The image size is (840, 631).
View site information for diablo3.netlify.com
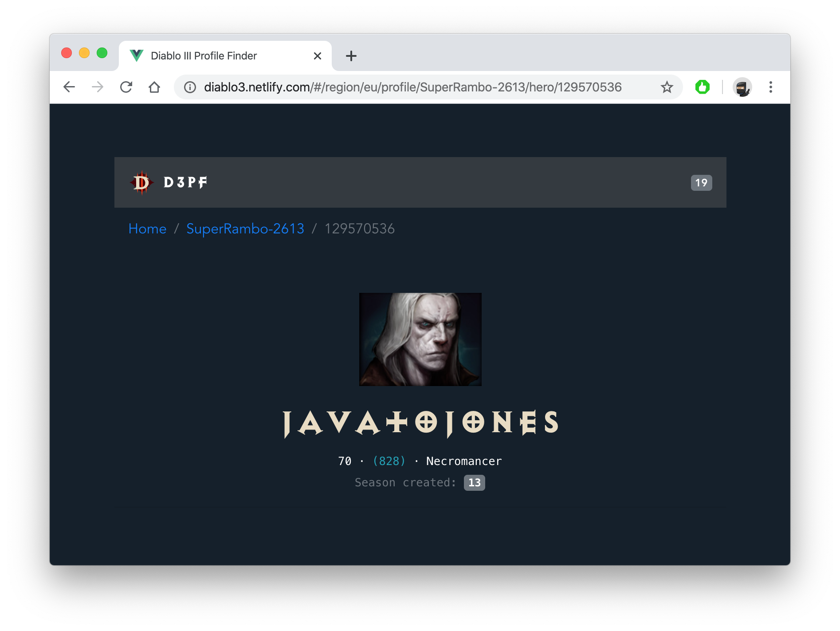[190, 87]
